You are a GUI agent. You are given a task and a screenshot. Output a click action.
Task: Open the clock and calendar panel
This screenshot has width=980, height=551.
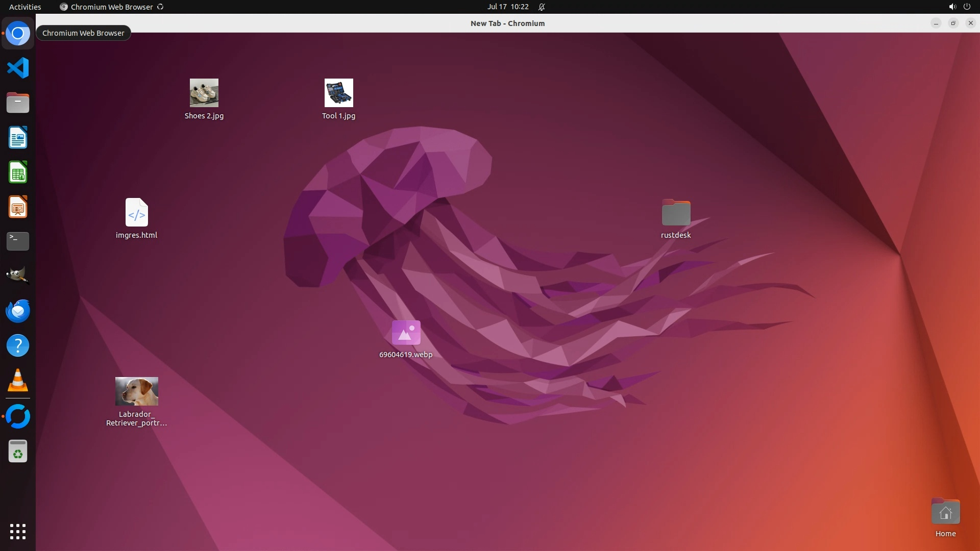point(507,7)
